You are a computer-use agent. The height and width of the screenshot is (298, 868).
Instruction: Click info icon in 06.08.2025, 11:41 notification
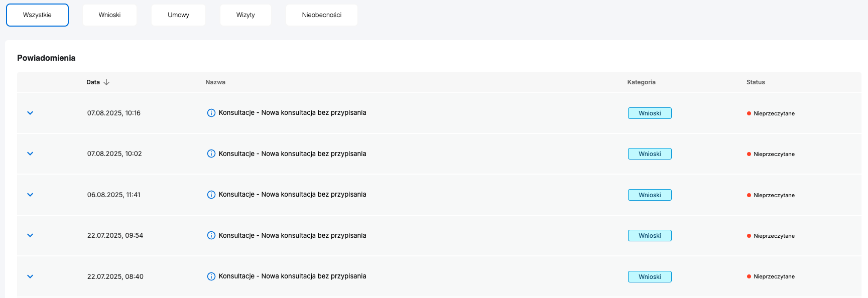click(x=211, y=195)
